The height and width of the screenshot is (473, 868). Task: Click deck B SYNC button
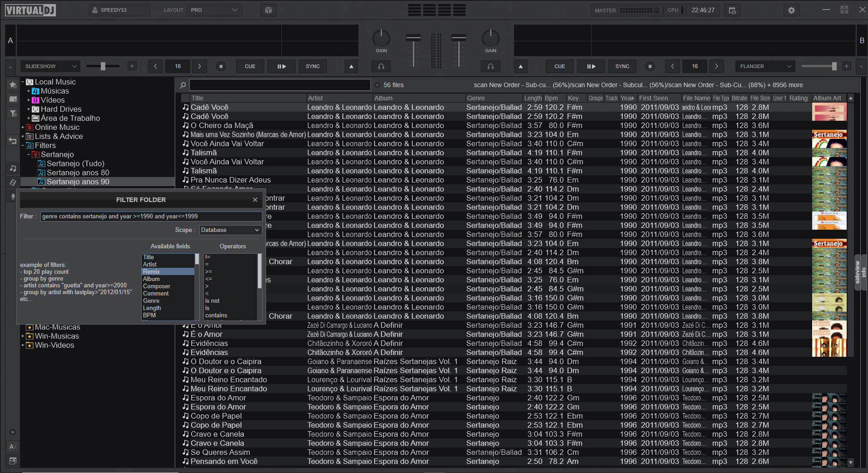[x=622, y=66]
